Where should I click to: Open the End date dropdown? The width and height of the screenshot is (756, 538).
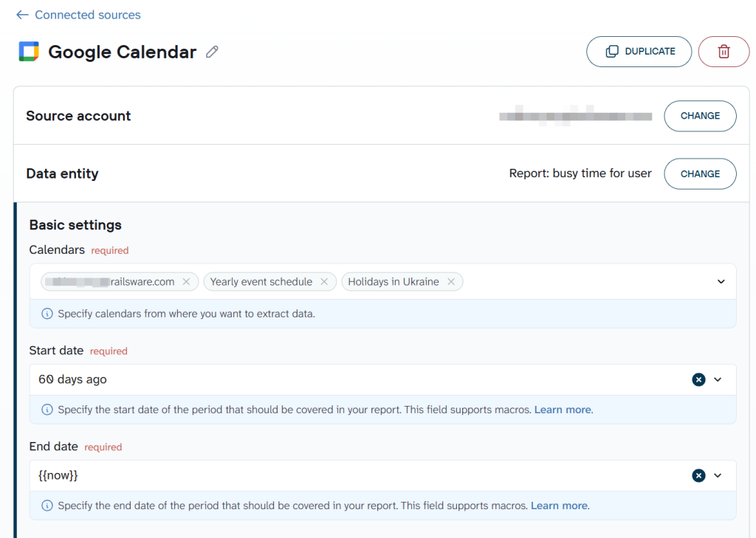point(718,476)
